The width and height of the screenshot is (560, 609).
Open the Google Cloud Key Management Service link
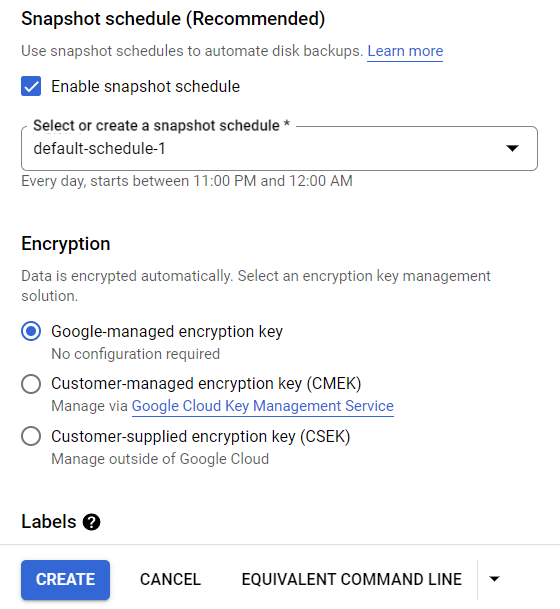pos(263,406)
